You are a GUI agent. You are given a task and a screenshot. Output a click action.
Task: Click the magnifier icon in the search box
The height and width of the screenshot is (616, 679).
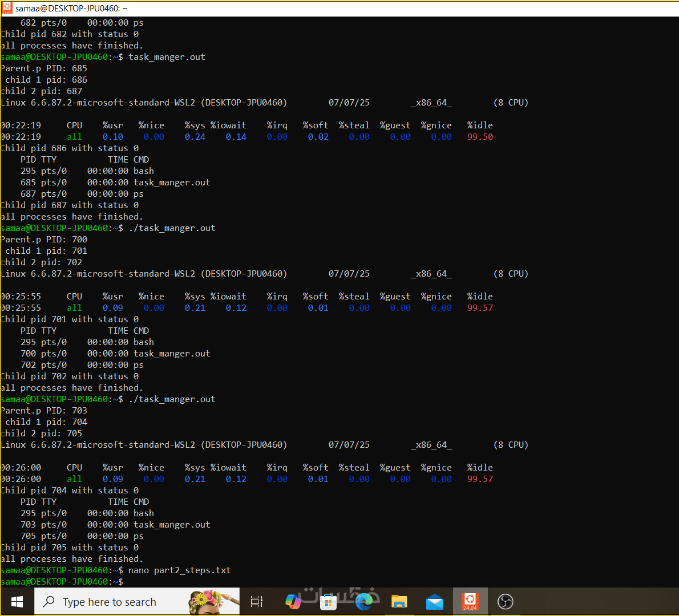(49, 601)
